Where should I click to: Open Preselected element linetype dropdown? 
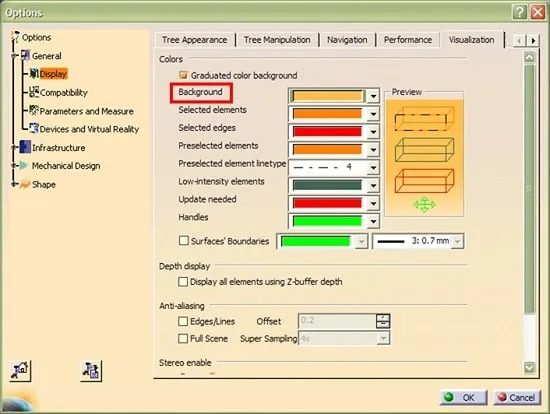[x=373, y=167]
